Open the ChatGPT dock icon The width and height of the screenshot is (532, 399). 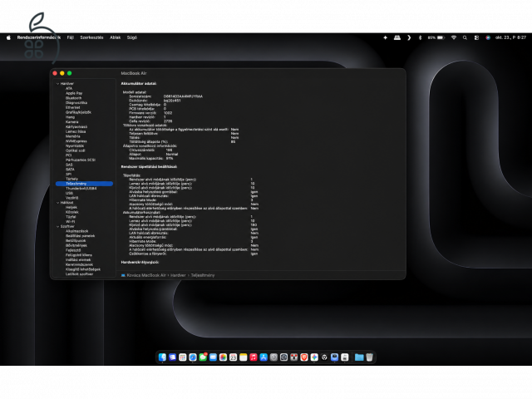point(324,357)
